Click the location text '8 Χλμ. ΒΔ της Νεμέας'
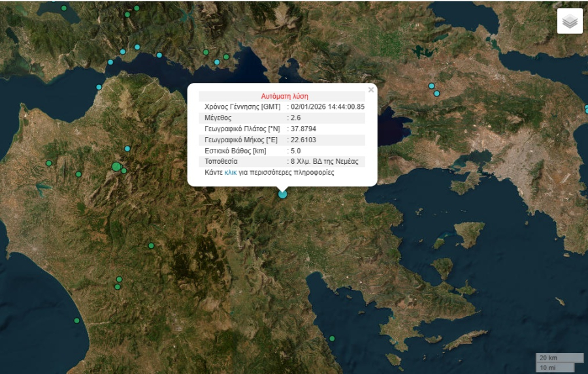 click(324, 161)
